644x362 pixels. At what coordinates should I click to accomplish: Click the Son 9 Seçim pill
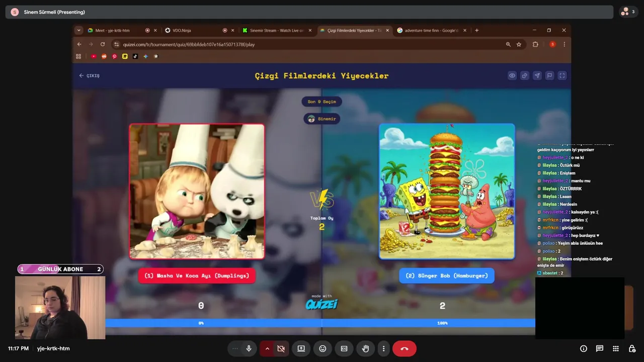pos(321,102)
